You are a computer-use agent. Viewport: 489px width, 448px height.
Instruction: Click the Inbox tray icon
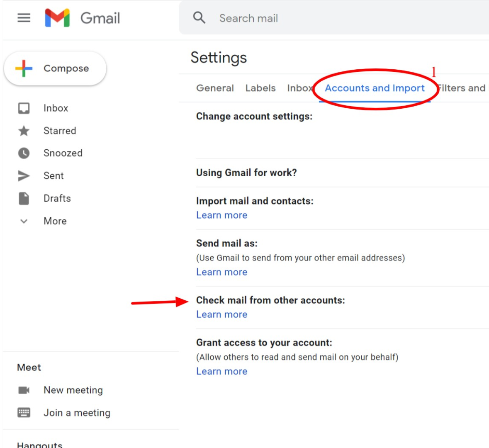[x=24, y=108]
